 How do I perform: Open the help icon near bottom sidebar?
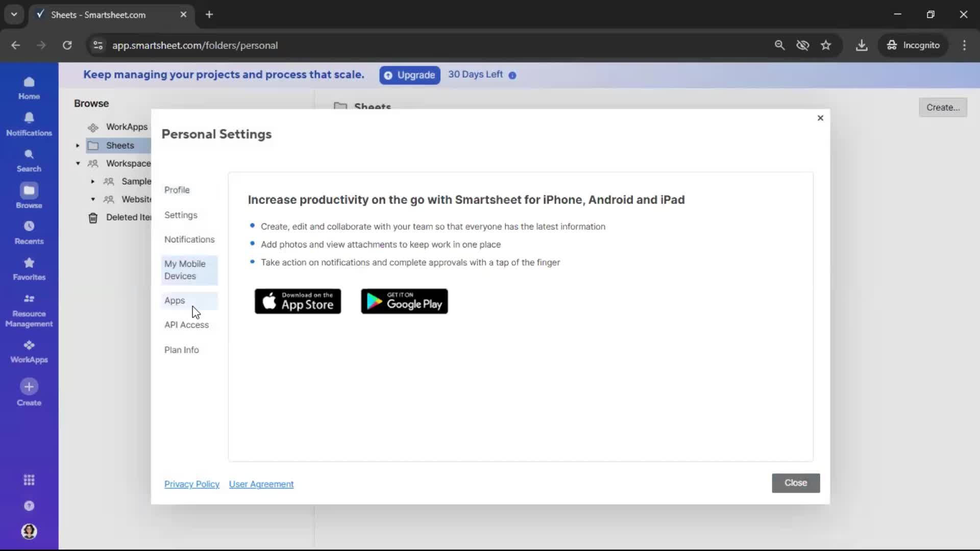pyautogui.click(x=29, y=506)
